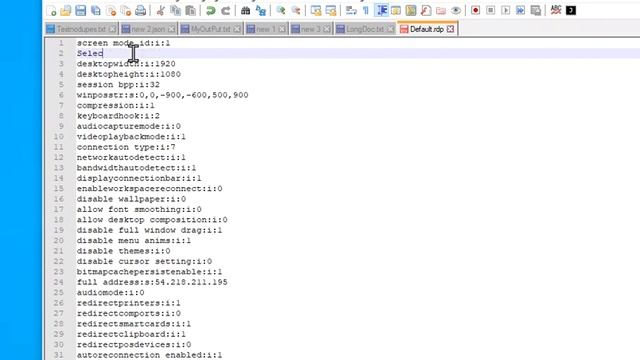The height and width of the screenshot is (360, 640).
Task: Toggle synchronize vertical scrolling
Action: coord(316,11)
